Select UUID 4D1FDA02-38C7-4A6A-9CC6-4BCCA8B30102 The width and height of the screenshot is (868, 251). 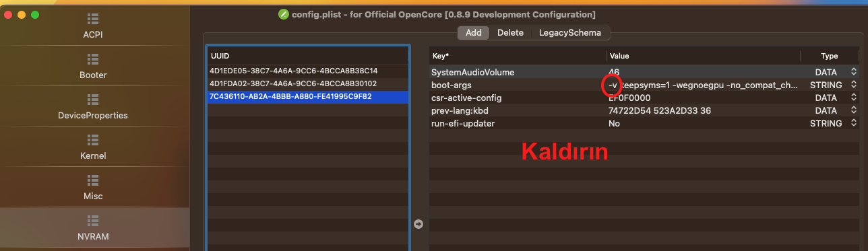click(x=308, y=83)
